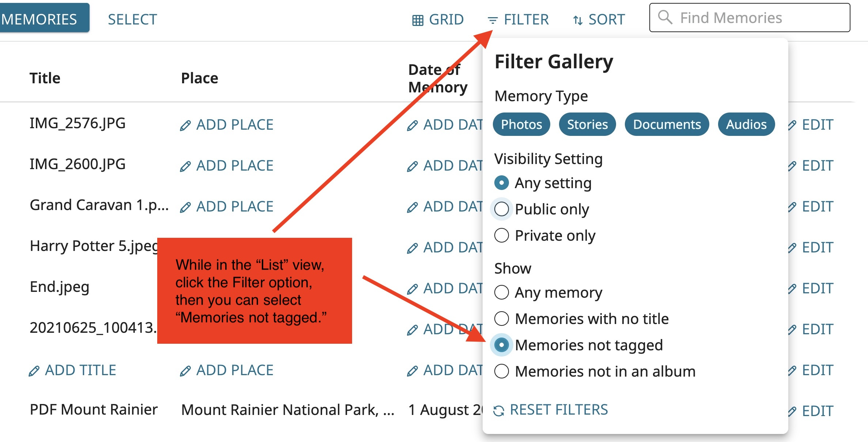Click the search magnifier icon

[665, 17]
